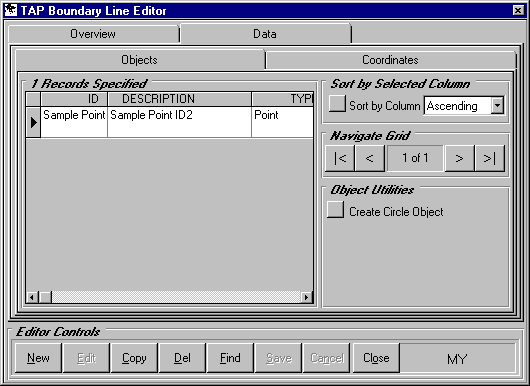
Task: Click the row selector arrow for Sample Point
Action: (33, 122)
